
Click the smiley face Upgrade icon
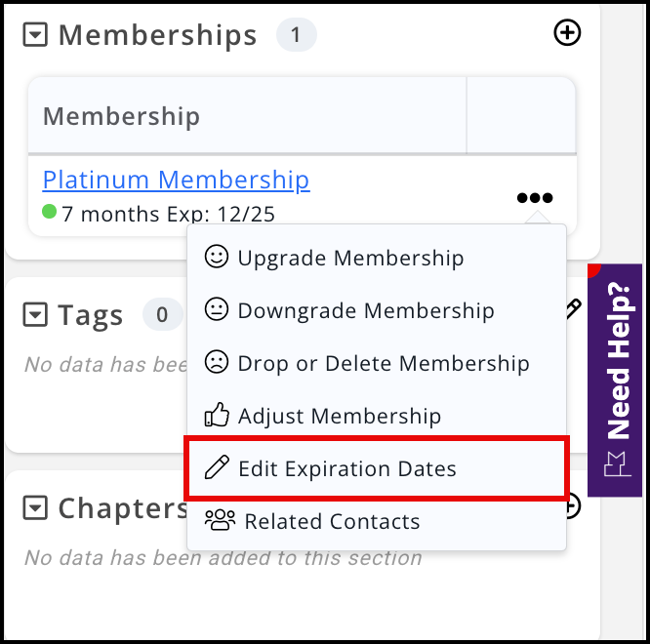(217, 257)
